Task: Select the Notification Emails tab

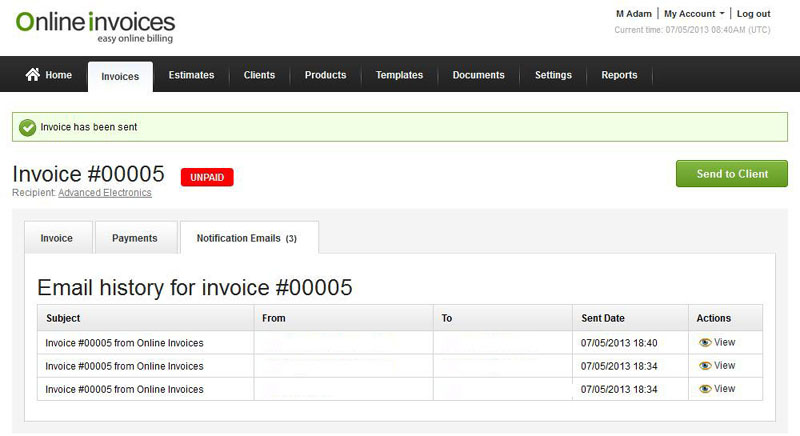Action: pos(247,238)
